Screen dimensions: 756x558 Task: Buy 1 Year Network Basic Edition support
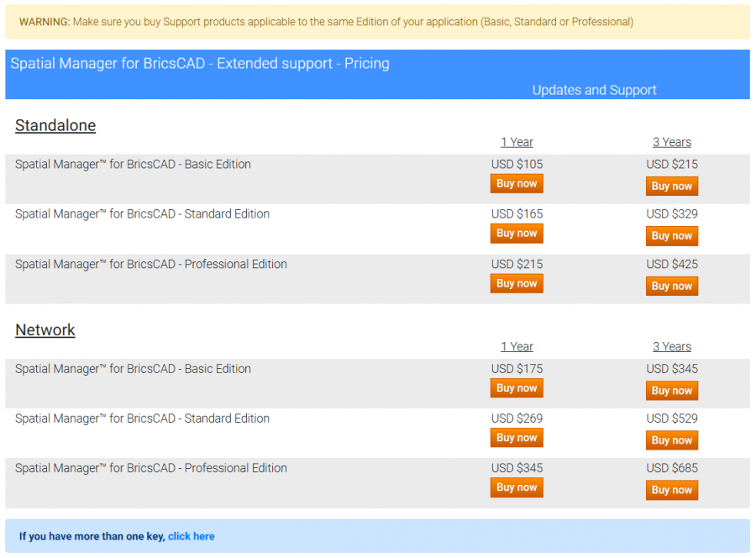click(x=516, y=387)
